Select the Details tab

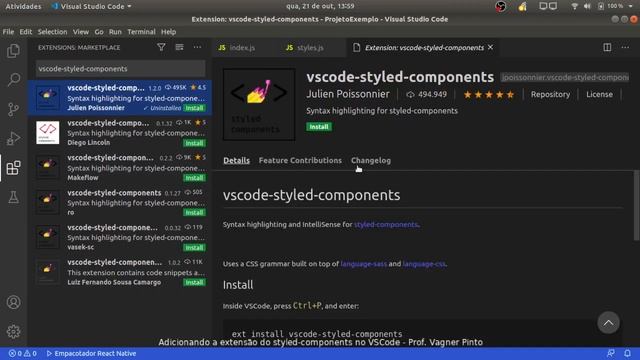(x=236, y=160)
